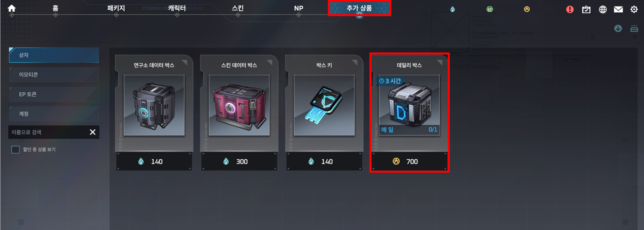Click the green EP currency icon
This screenshot has width=644, height=230.
coord(490,9)
